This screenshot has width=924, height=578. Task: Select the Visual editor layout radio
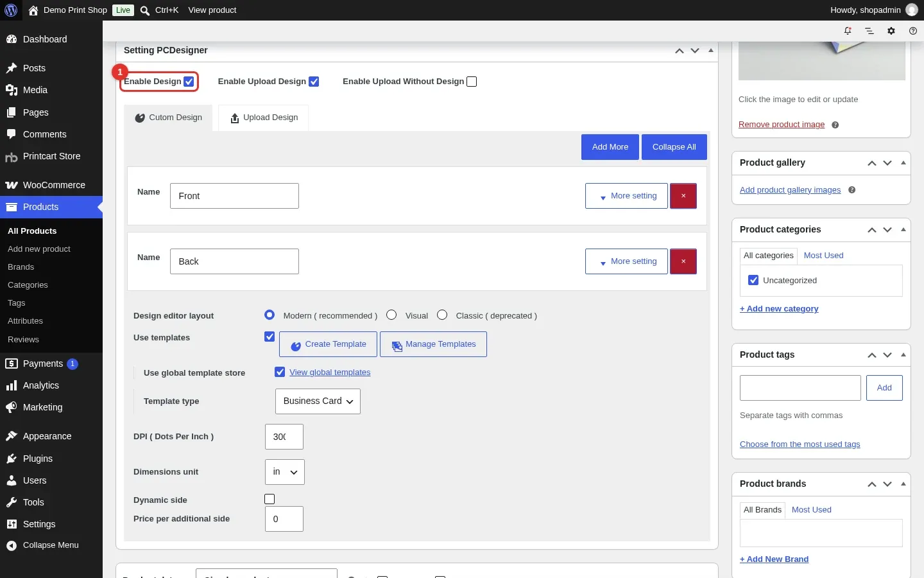391,315
